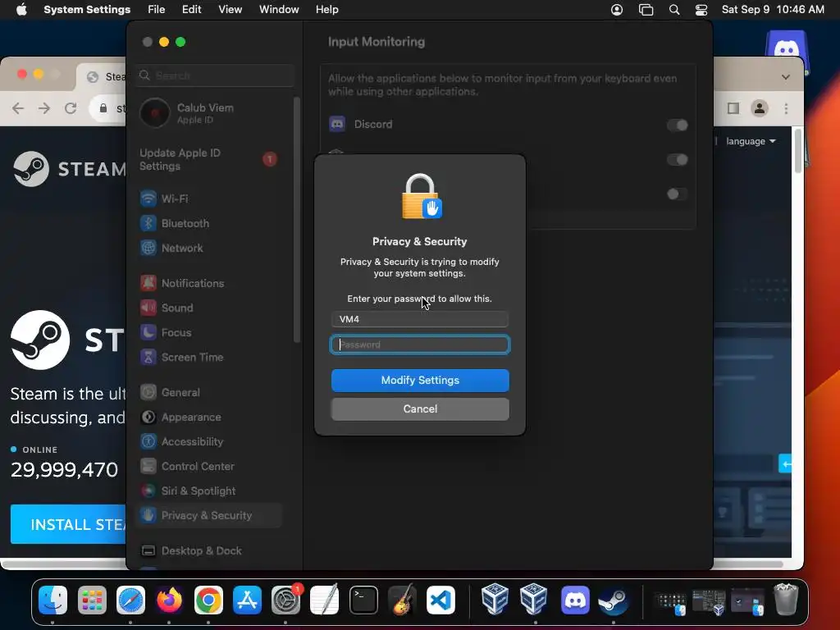Image resolution: width=840 pixels, height=630 pixels.
Task: Open Focus settings in sidebar
Action: pyautogui.click(x=209, y=333)
